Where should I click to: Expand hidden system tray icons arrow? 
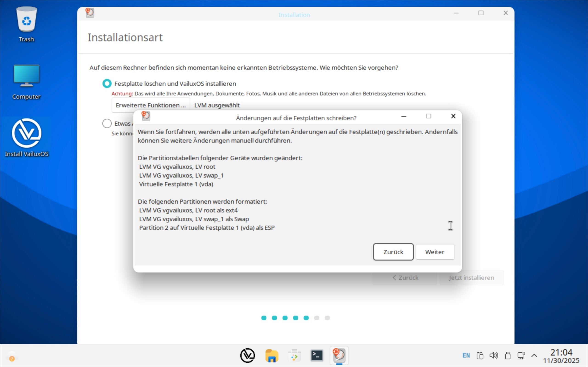[x=534, y=356]
